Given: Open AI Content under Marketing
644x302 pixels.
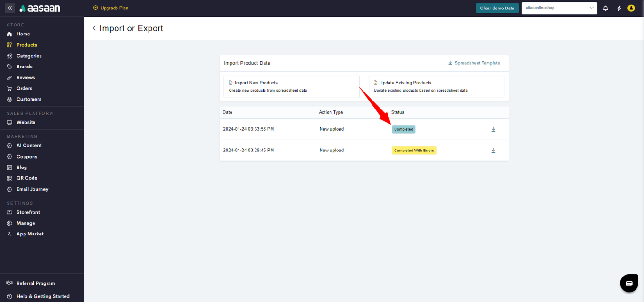Looking at the screenshot, I should click(29, 145).
